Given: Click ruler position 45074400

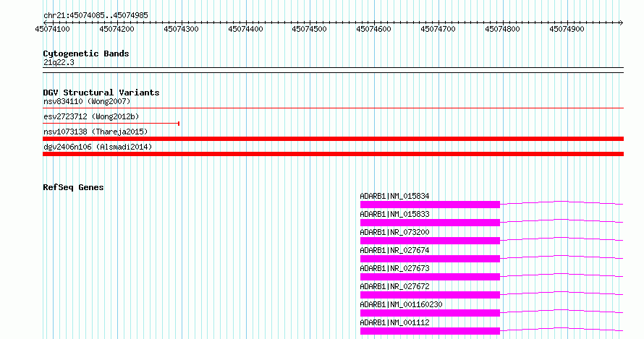Looking at the screenshot, I should coord(245,29).
